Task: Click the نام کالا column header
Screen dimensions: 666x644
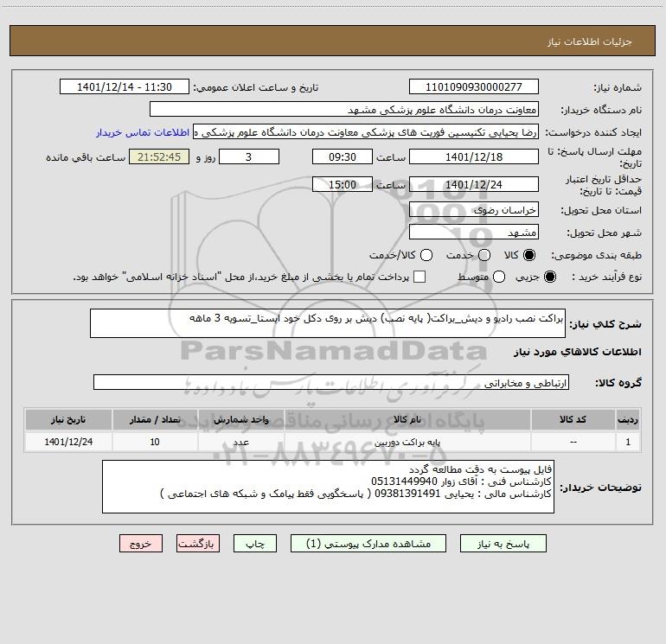Action: [x=407, y=419]
